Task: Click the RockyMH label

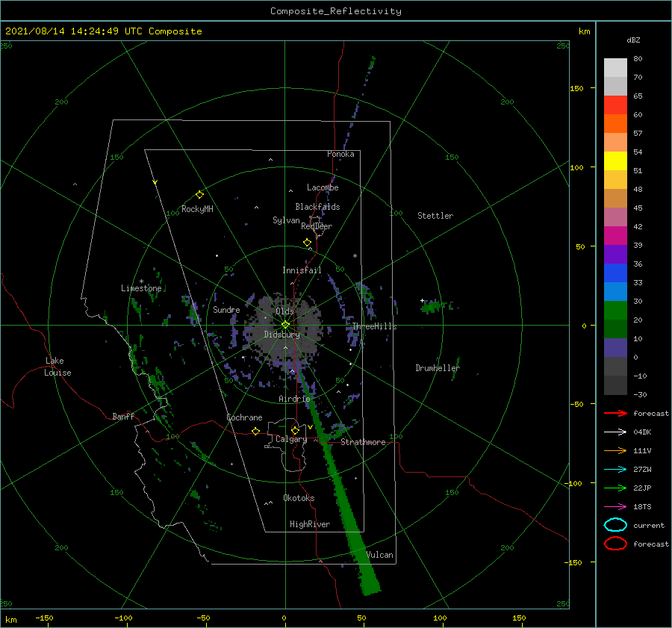Action: pyautogui.click(x=197, y=209)
